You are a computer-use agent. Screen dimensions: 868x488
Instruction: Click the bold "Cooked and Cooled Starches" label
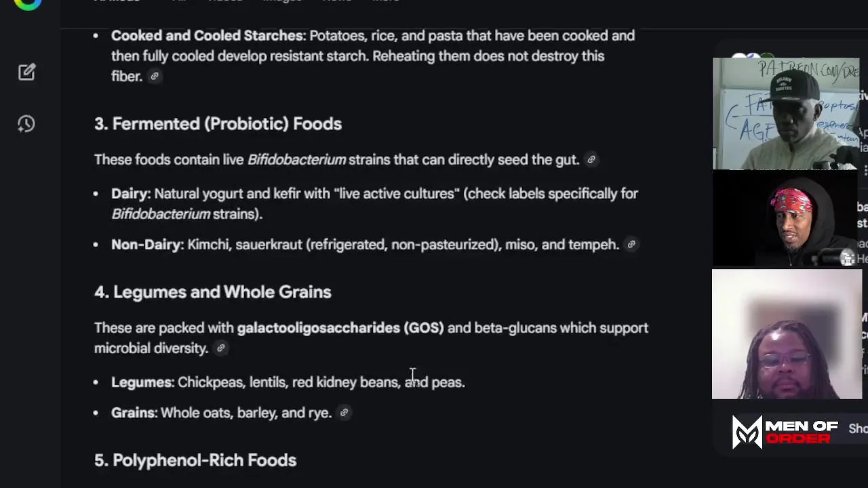pos(207,36)
